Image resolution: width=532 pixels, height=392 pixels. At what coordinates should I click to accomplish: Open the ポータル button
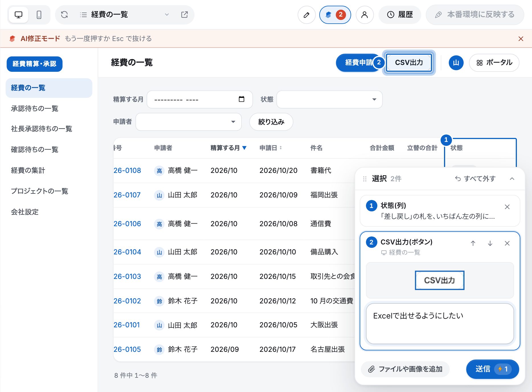tap(494, 63)
